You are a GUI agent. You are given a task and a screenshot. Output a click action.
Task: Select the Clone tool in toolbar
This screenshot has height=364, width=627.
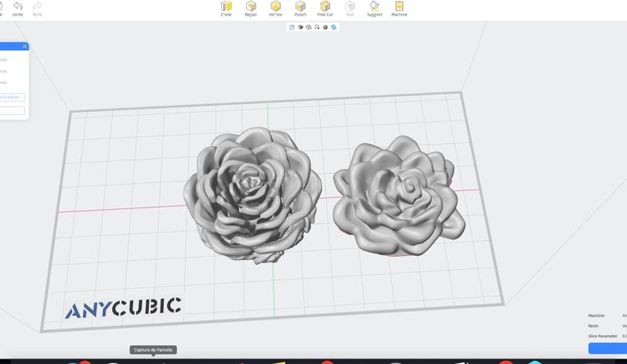click(x=227, y=9)
